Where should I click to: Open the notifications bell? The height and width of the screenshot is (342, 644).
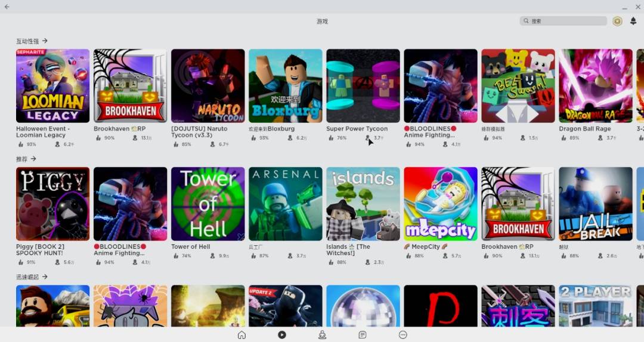(633, 21)
